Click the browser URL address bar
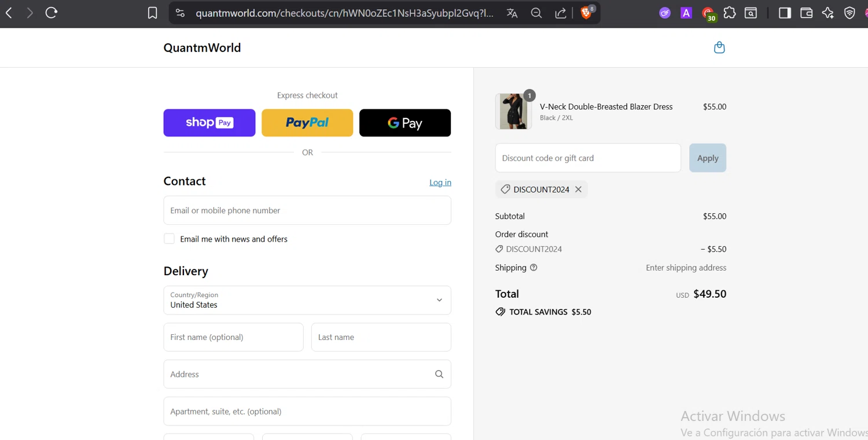The height and width of the screenshot is (440, 868). tap(344, 13)
